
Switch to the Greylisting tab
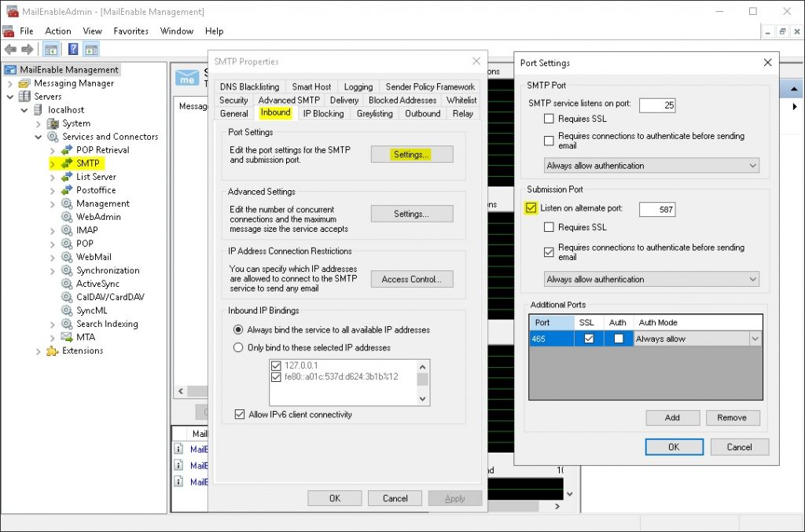pyautogui.click(x=374, y=113)
